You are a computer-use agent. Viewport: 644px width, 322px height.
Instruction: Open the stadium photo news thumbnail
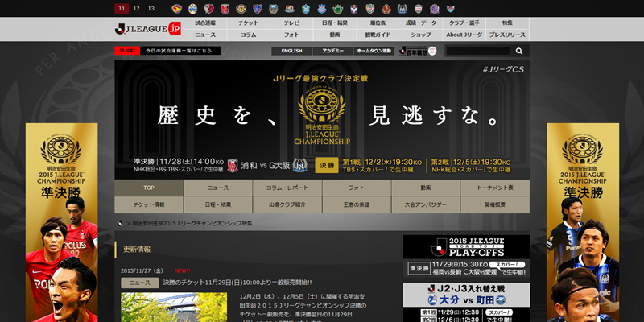tap(151, 307)
